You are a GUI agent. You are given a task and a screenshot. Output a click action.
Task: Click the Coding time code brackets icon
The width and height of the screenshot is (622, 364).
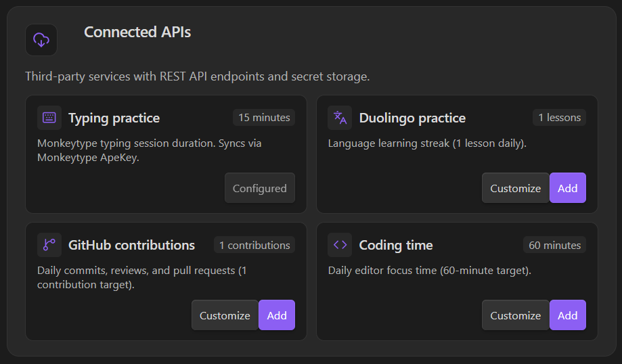(x=340, y=245)
